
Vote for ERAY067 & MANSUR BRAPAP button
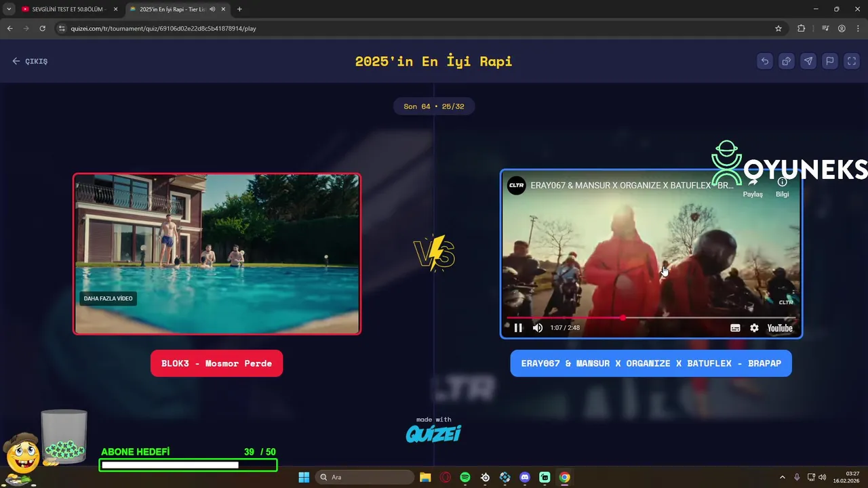(651, 363)
